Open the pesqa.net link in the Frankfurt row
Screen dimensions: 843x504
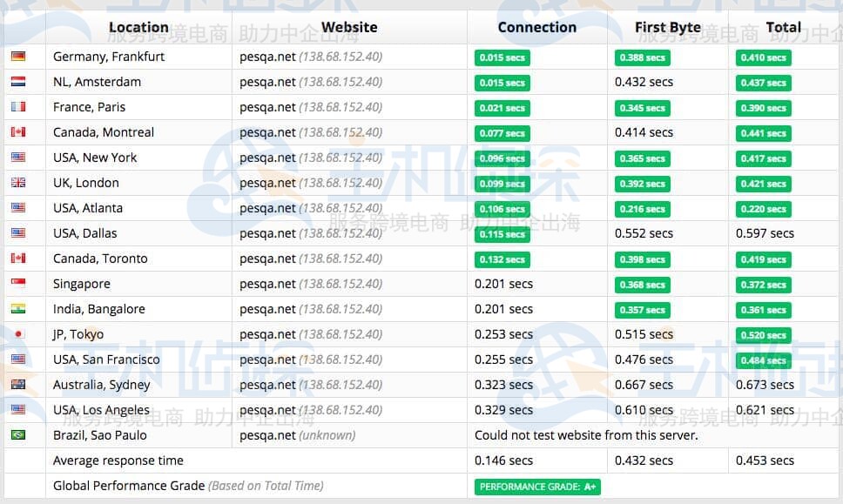(267, 57)
